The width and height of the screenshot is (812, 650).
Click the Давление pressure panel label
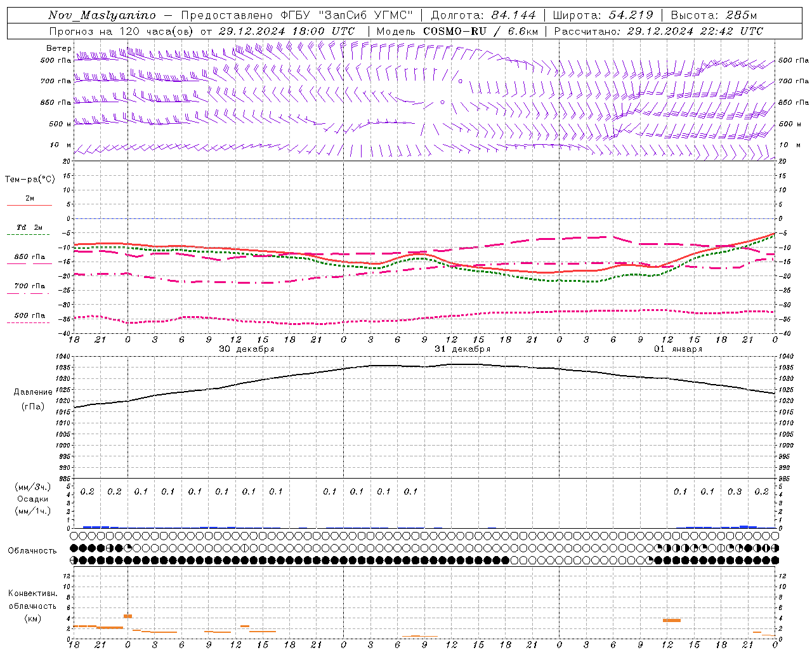(33, 392)
